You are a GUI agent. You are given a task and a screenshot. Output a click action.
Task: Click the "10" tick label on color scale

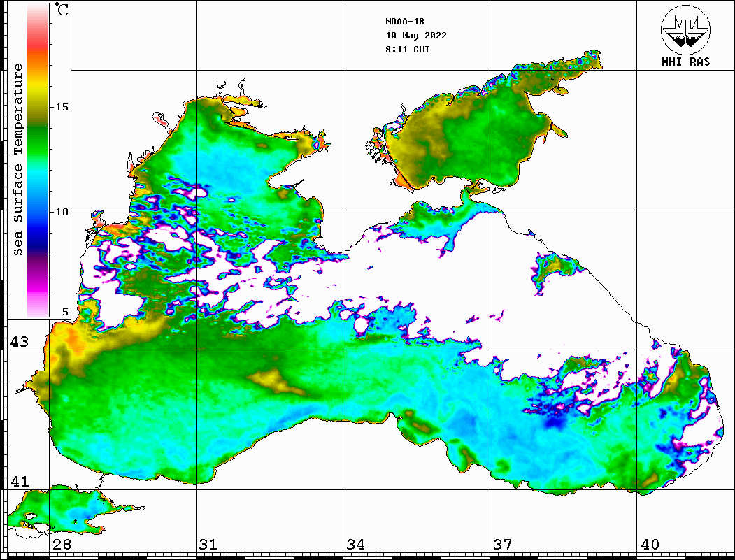[62, 212]
